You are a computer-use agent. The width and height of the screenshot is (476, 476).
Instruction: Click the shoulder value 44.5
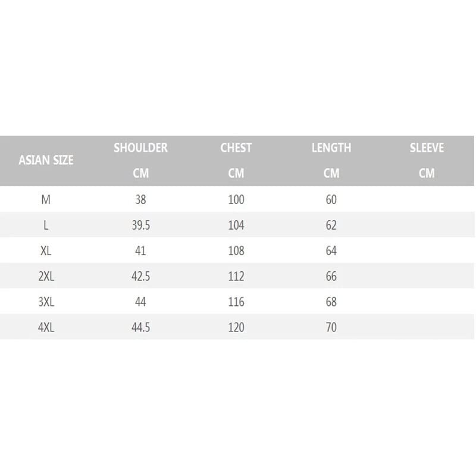pyautogui.click(x=140, y=328)
